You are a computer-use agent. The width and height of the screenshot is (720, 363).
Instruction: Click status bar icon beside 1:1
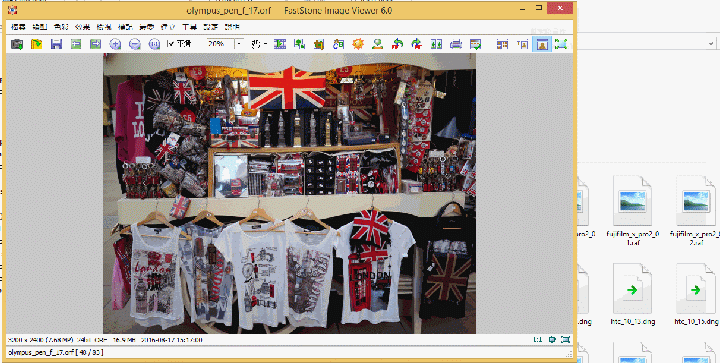pos(552,340)
